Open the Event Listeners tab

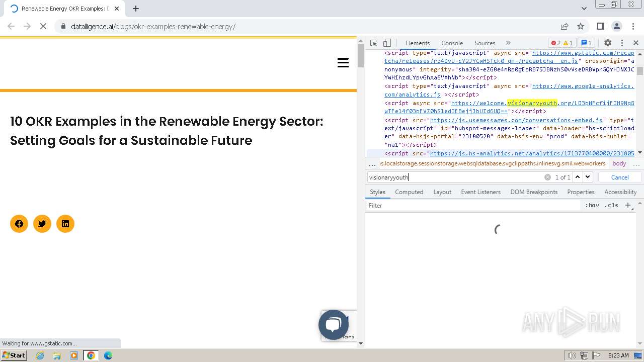click(480, 192)
